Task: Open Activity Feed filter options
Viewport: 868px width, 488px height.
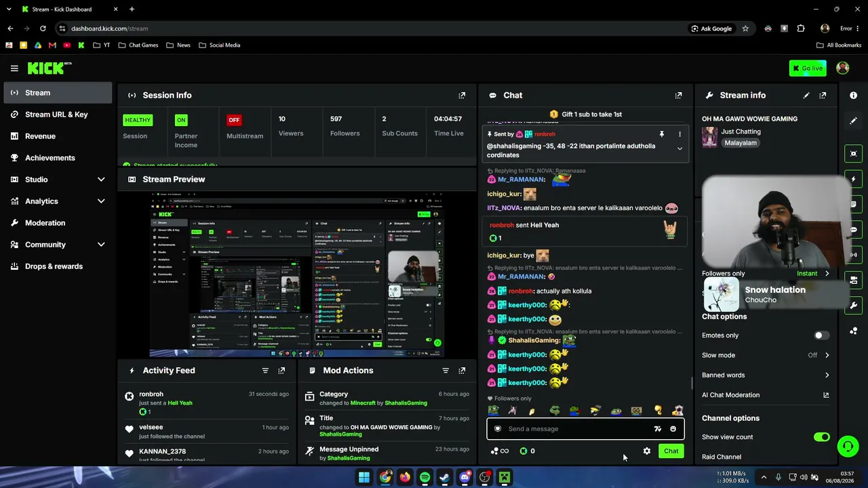Action: pos(265,371)
